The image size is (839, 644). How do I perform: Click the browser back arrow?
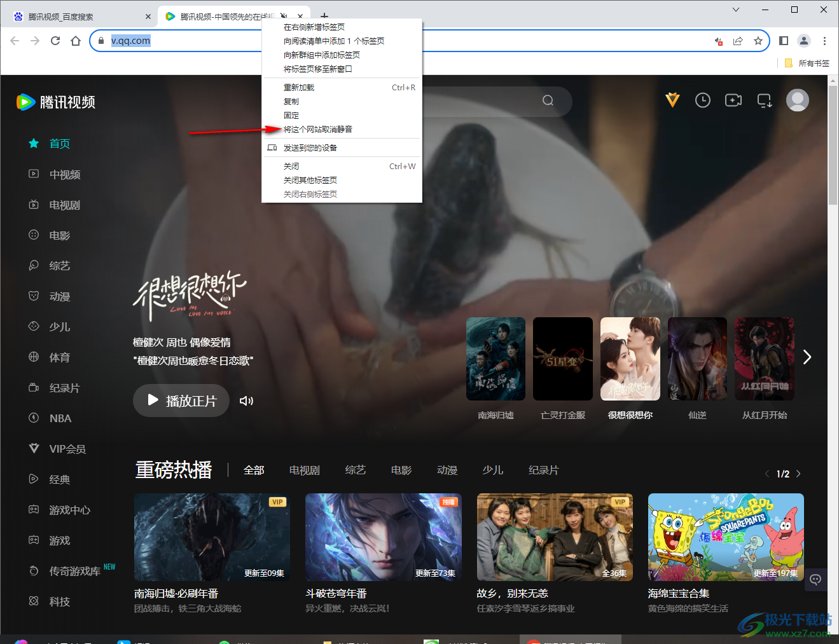click(x=15, y=41)
